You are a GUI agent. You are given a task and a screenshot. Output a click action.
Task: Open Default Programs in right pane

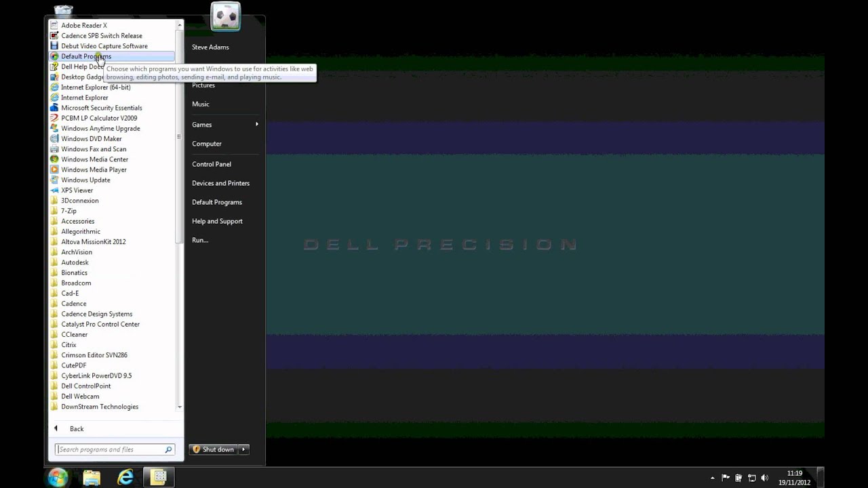pos(217,202)
